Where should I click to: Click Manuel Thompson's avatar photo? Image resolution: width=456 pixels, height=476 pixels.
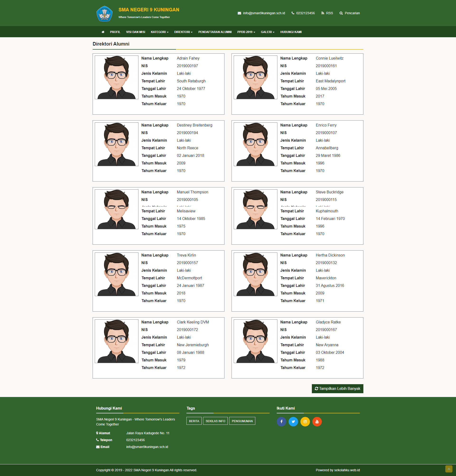tap(116, 209)
